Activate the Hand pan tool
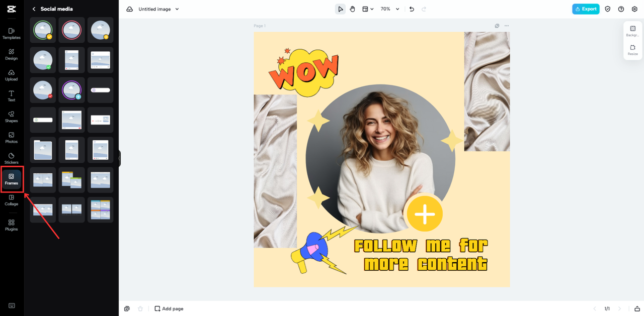This screenshot has width=644, height=316. (x=353, y=9)
